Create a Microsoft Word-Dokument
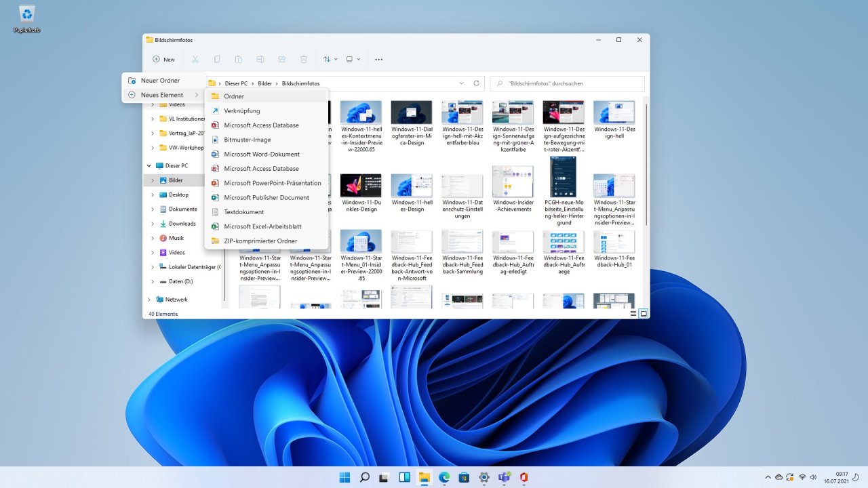This screenshot has height=488, width=868. coord(267,154)
